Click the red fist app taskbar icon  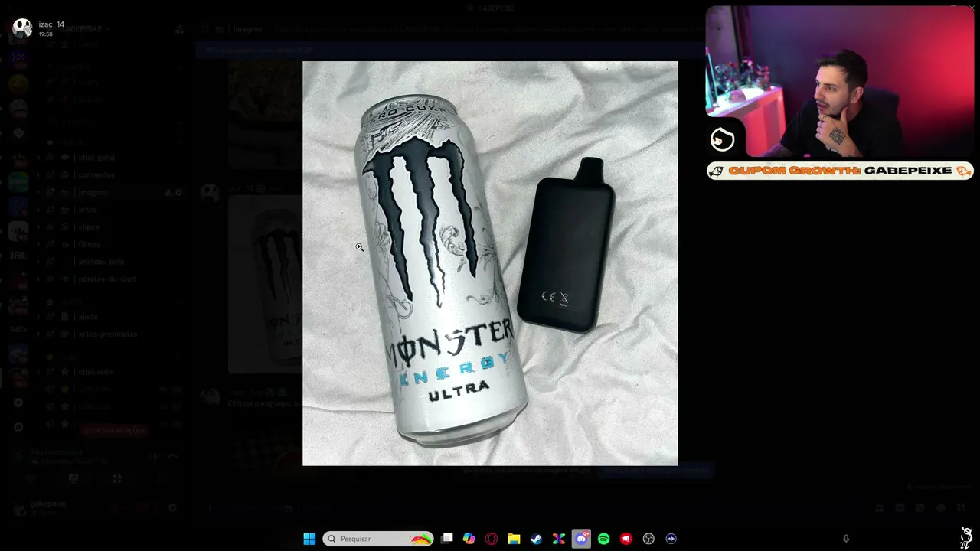click(x=626, y=539)
